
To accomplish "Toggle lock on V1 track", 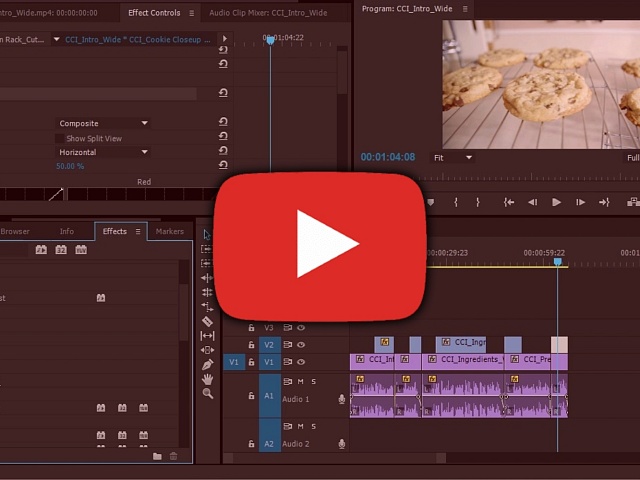I will [x=251, y=362].
